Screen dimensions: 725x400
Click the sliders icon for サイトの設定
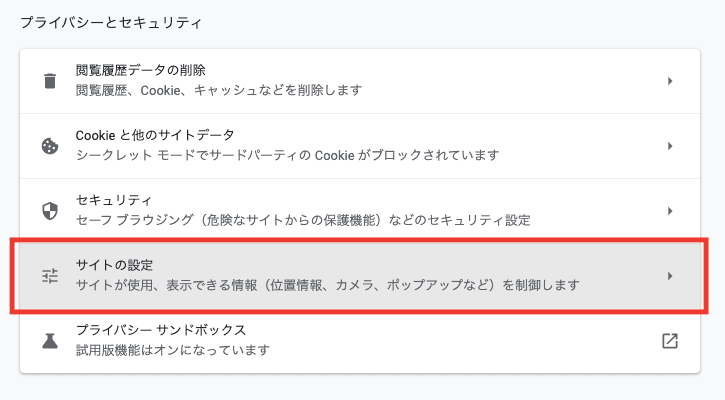(x=50, y=276)
